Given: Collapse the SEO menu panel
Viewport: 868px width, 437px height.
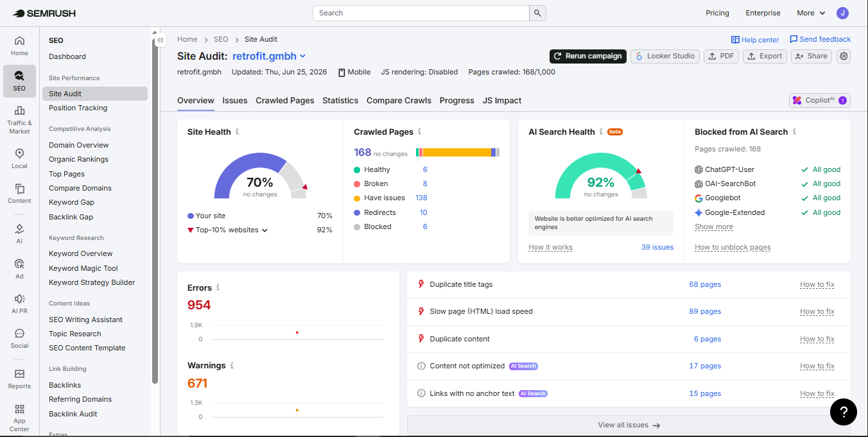Looking at the screenshot, I should click(161, 40).
